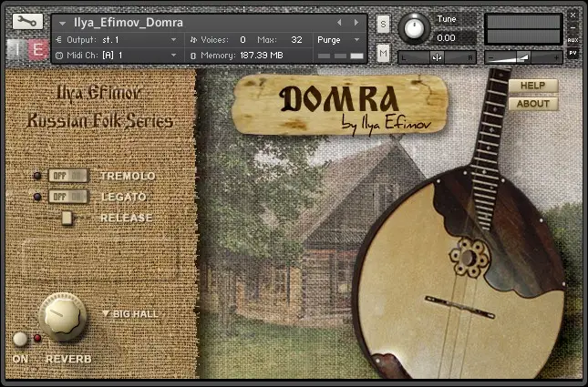This screenshot has height=387, width=588.
Task: Edit the Tune value 0.00
Action: [447, 38]
